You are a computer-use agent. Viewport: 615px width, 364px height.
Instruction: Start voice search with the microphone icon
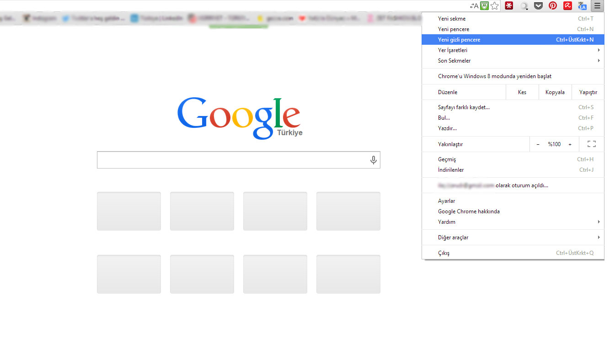point(374,160)
